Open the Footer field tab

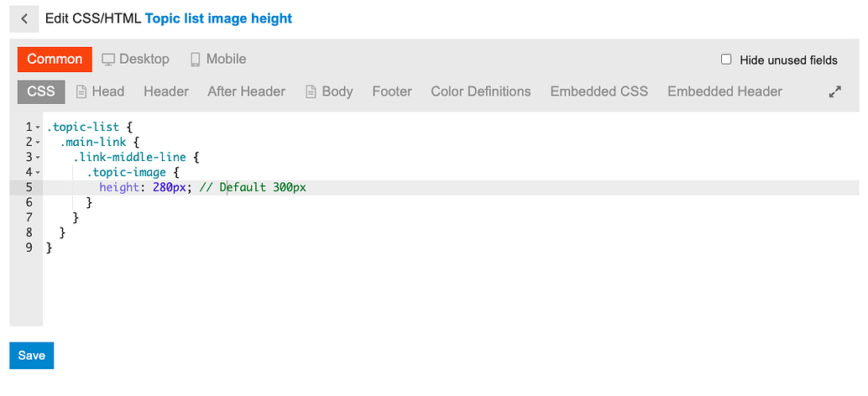392,92
